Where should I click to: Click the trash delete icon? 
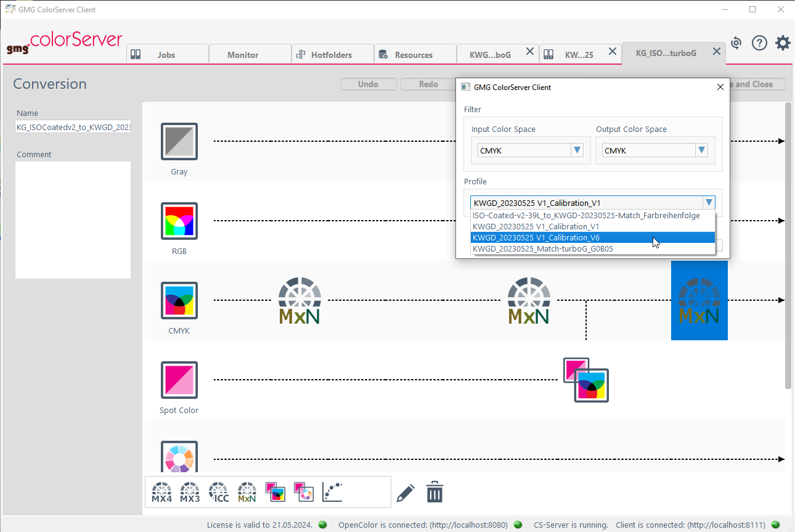click(x=435, y=492)
